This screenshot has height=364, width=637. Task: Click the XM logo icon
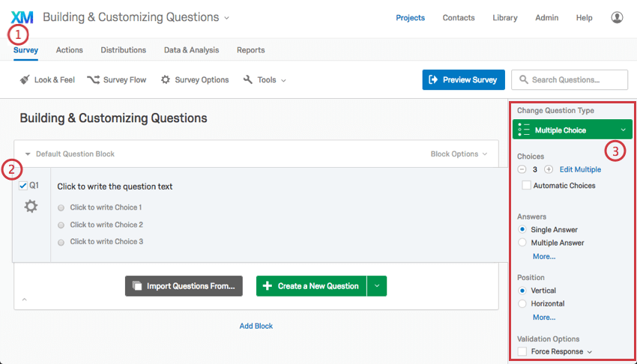point(22,17)
